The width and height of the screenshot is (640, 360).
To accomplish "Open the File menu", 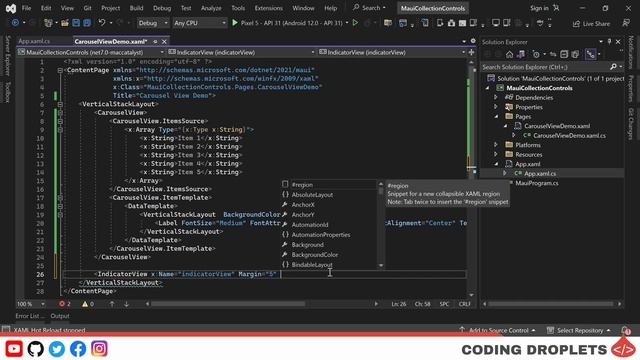I will click(26, 8).
